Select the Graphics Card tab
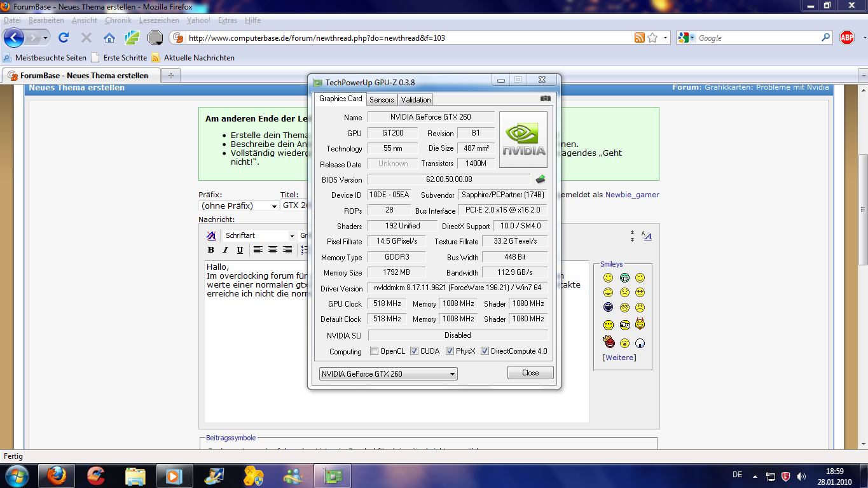The image size is (868, 488). 340,99
